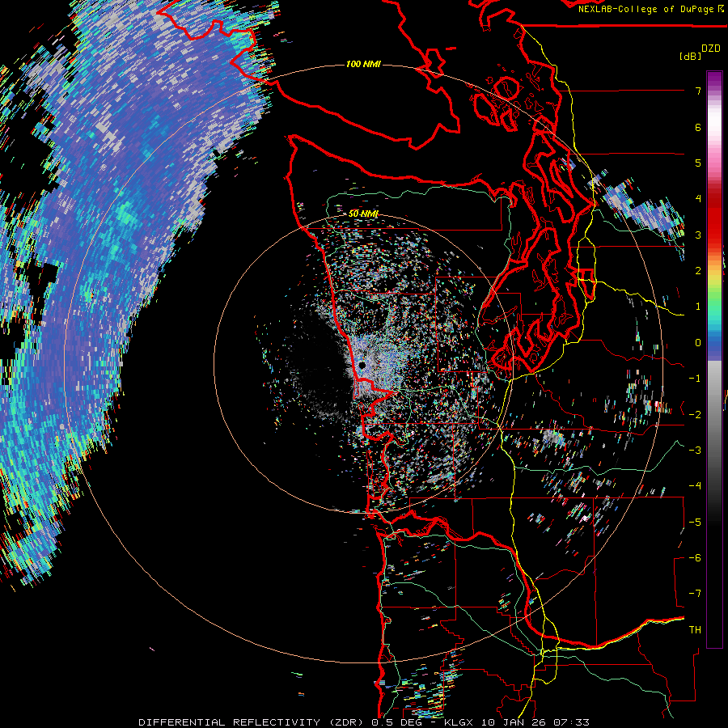Click the 4 value on the color scale
The width and height of the screenshot is (728, 728).
click(x=698, y=199)
